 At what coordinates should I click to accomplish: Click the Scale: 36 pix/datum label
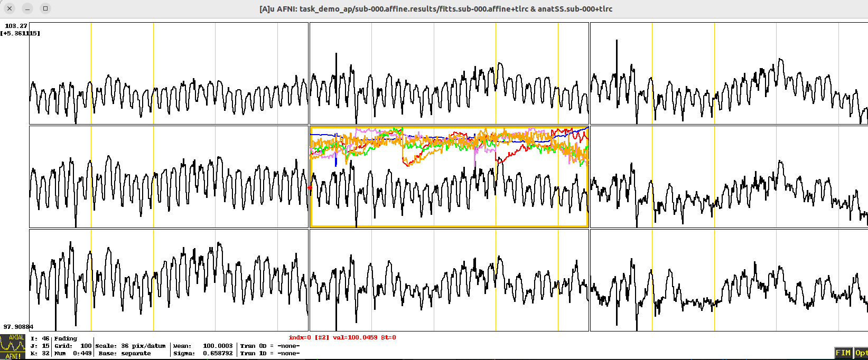coord(130,346)
